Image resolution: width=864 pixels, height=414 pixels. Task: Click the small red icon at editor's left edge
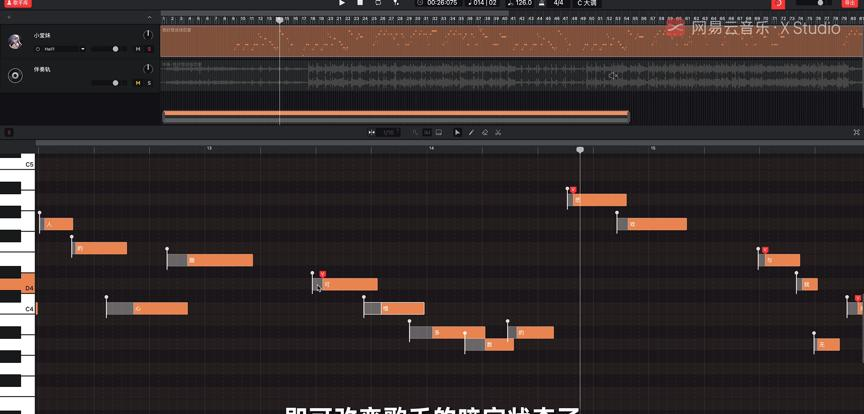pyautogui.click(x=9, y=132)
